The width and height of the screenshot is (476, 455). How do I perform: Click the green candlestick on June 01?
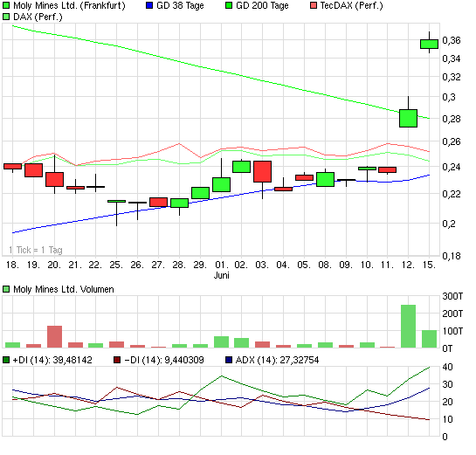(221, 184)
